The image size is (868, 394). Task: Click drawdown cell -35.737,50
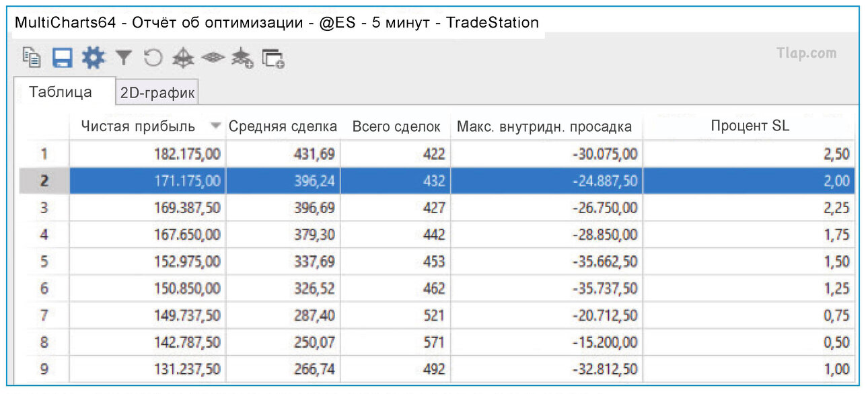[x=546, y=288]
